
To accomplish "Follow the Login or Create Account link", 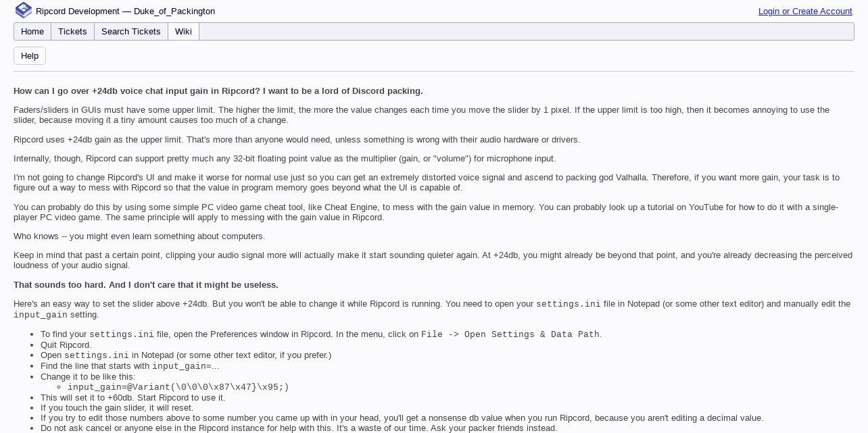I will pyautogui.click(x=805, y=11).
